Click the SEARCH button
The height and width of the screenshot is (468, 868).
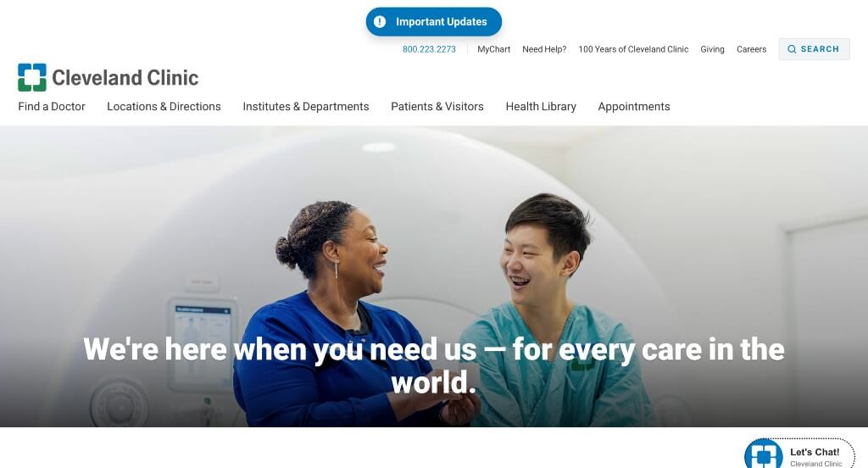[814, 49]
